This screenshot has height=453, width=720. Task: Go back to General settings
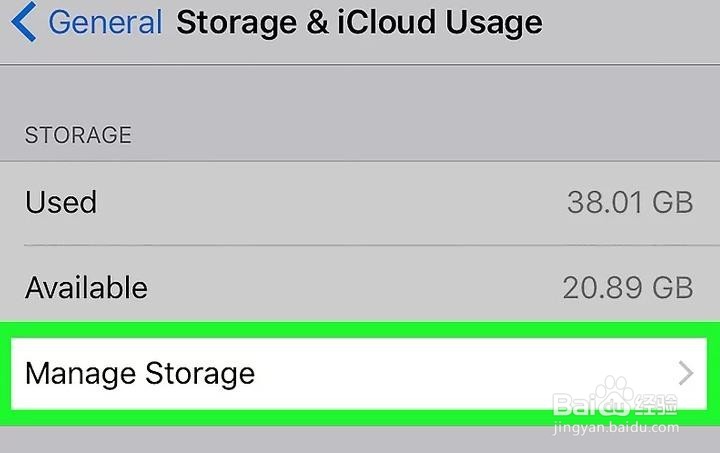tap(104, 22)
